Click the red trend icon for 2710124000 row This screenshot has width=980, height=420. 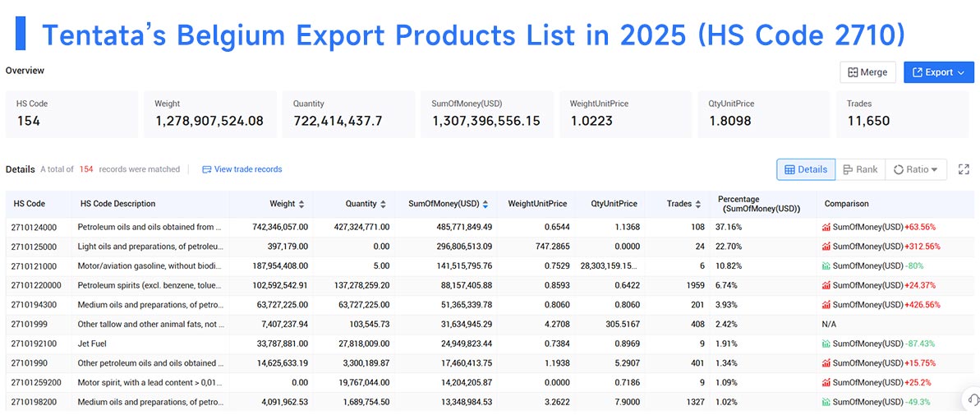click(826, 227)
